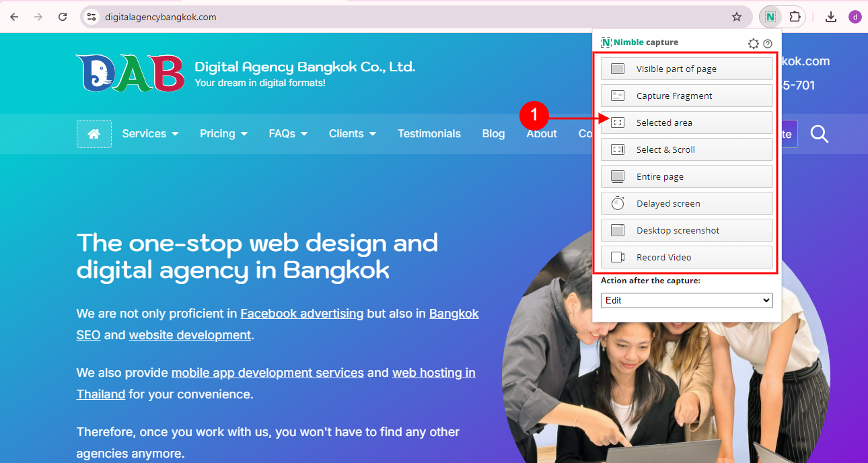This screenshot has width=868, height=463.
Task: Open the Blog page
Action: [493, 134]
